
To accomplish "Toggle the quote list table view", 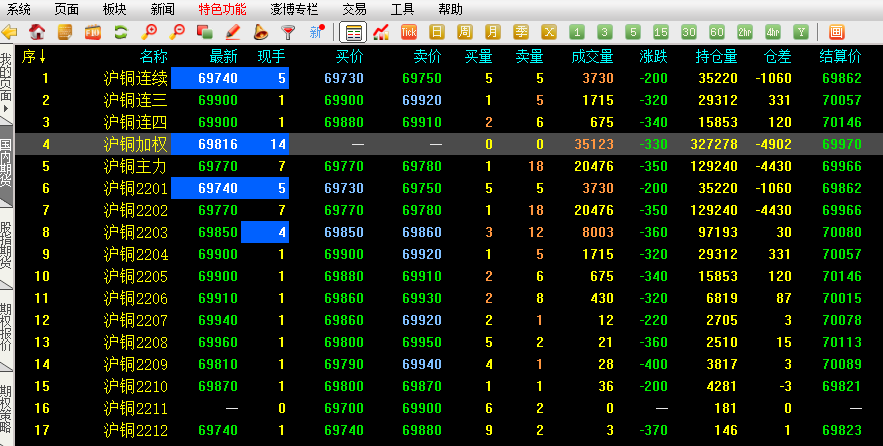I will 353,32.
